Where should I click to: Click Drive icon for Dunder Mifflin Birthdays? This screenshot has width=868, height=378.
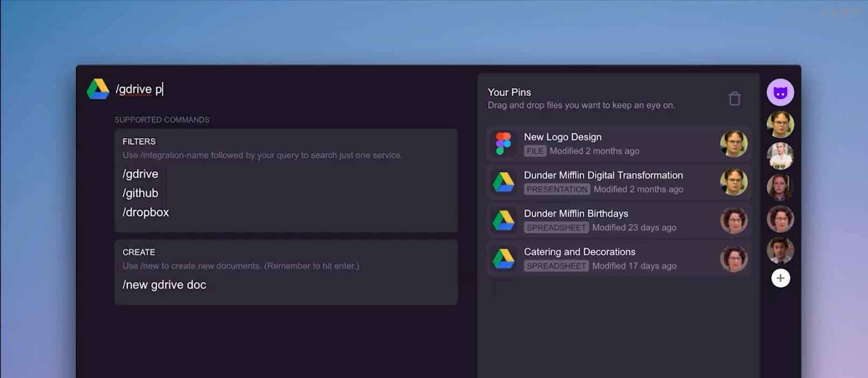click(503, 221)
